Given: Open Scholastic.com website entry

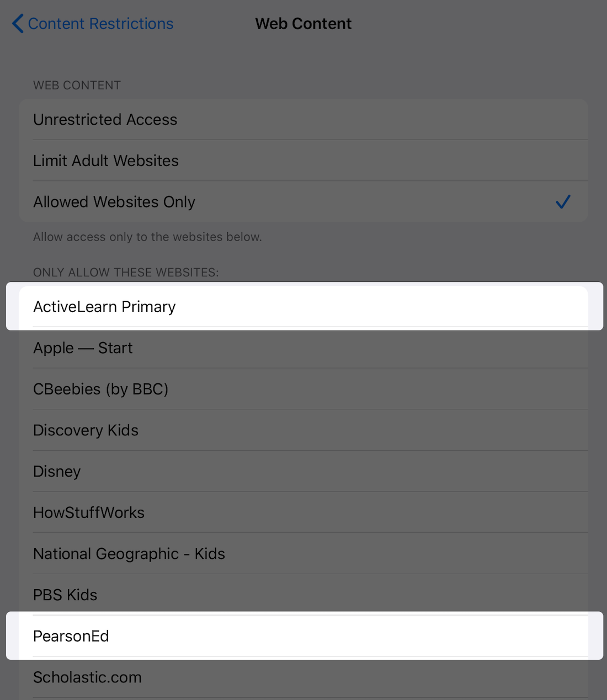Looking at the screenshot, I should (87, 677).
